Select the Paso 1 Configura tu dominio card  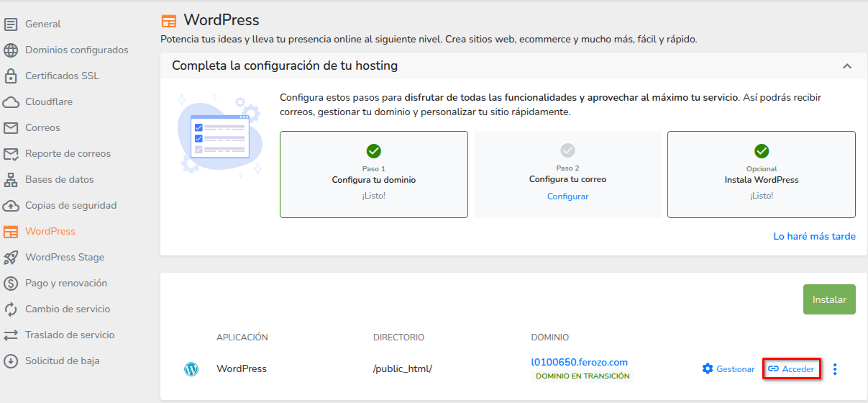pyautogui.click(x=373, y=174)
